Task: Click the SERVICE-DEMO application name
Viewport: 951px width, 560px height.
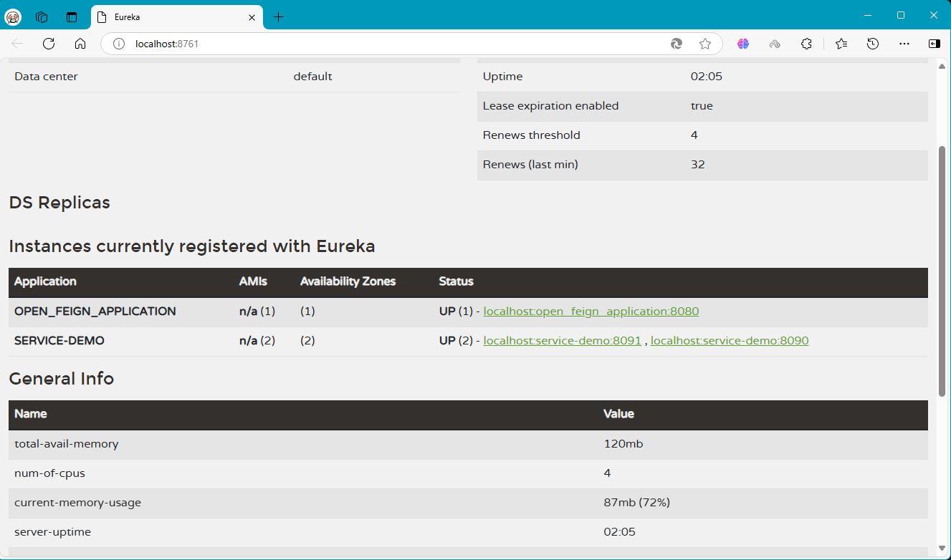Action: coord(59,341)
